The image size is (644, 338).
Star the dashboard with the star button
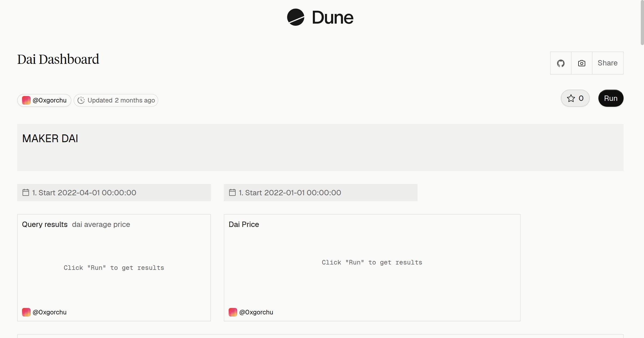[575, 98]
